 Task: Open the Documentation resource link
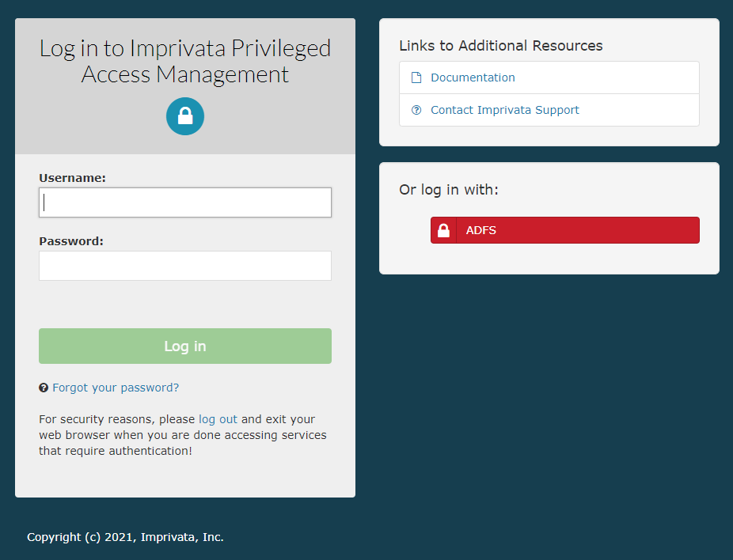click(x=473, y=77)
